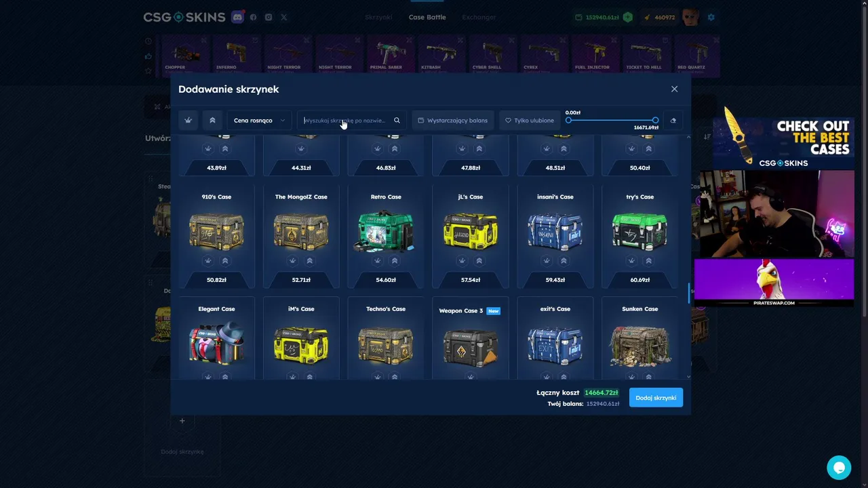
Task: Toggle the Wystarczający balans filter
Action: coord(452,120)
